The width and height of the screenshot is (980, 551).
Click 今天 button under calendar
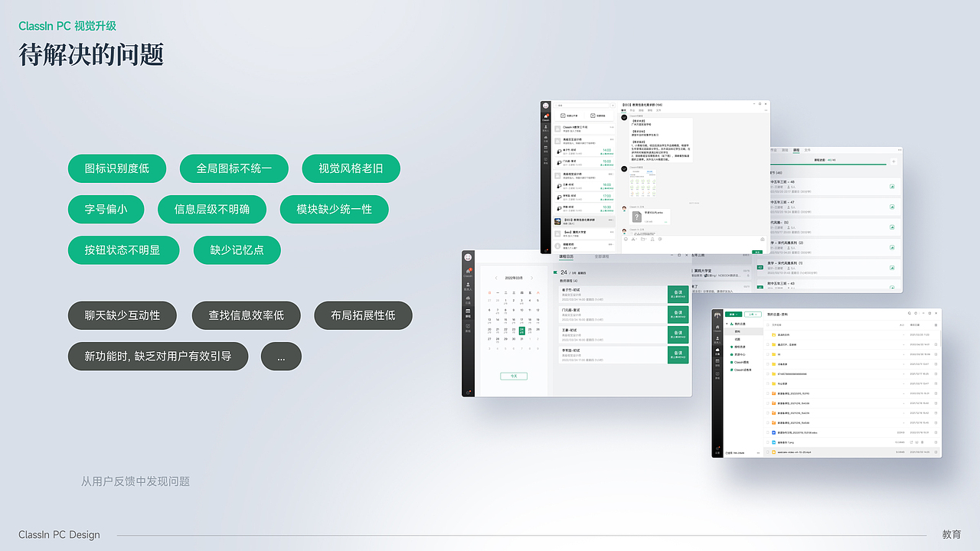point(514,377)
